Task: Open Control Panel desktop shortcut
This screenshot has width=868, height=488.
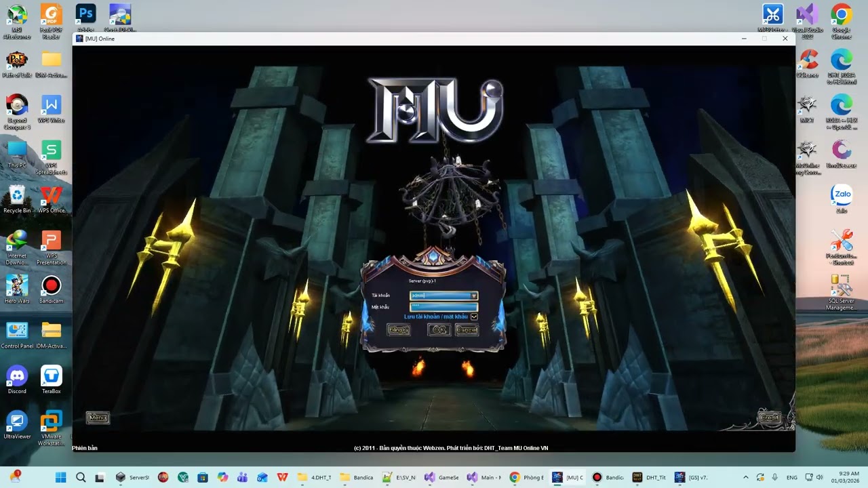Action: click(17, 335)
